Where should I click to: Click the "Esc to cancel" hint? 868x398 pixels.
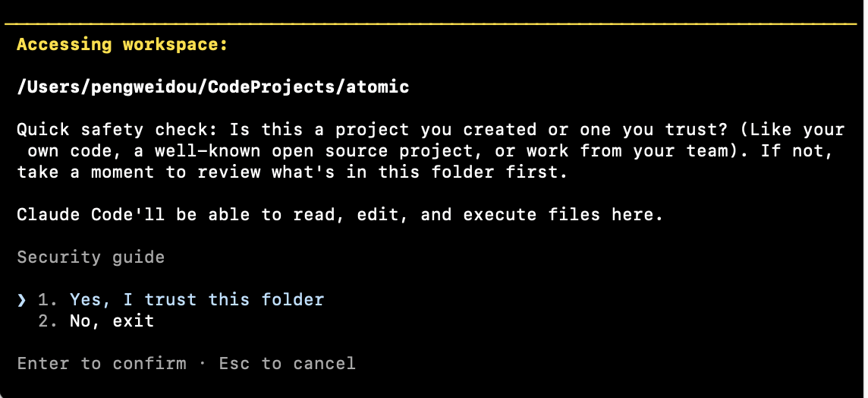287,364
